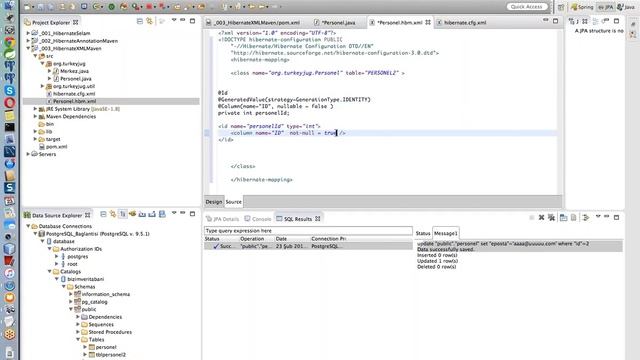
Task: Open Project Explorer view menu arrow
Action: coord(174,20)
